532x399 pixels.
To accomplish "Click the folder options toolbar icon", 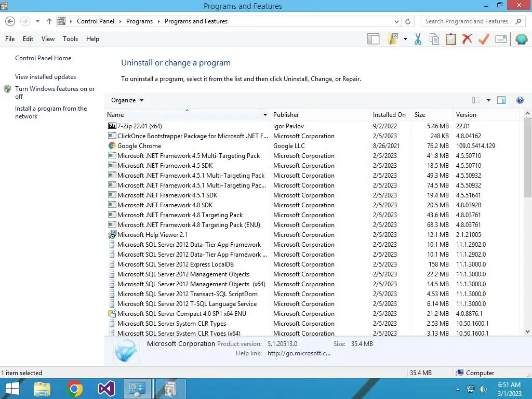I will [393, 39].
